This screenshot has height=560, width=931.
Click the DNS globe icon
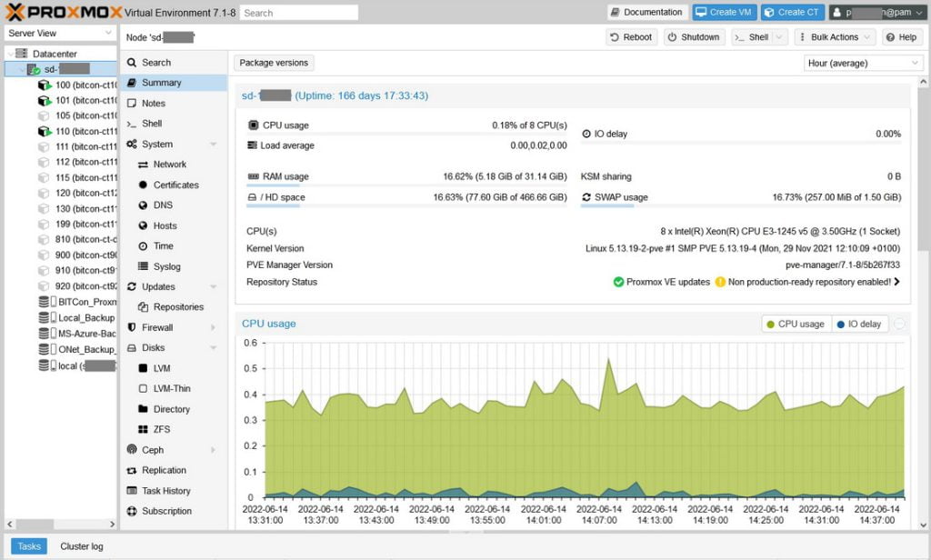143,205
